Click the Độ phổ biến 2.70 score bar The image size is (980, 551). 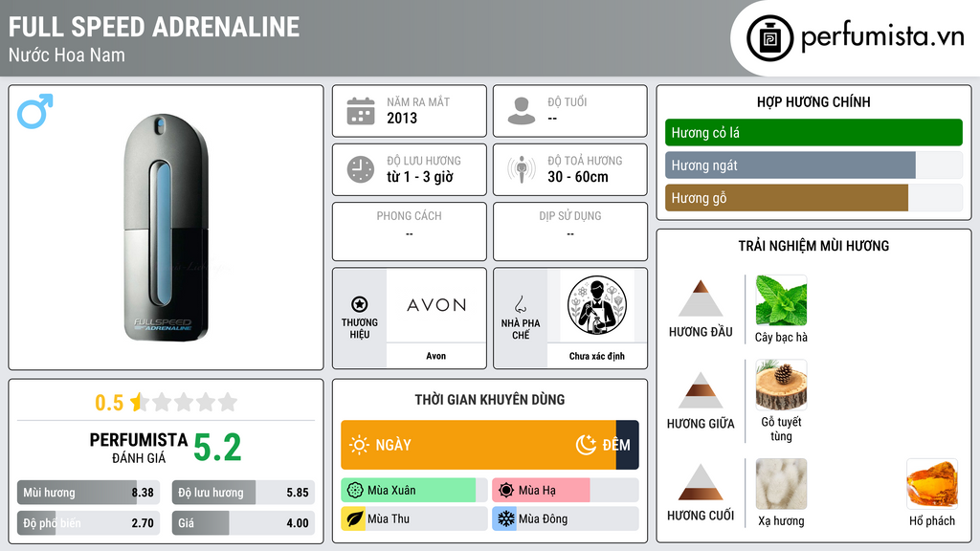88,523
